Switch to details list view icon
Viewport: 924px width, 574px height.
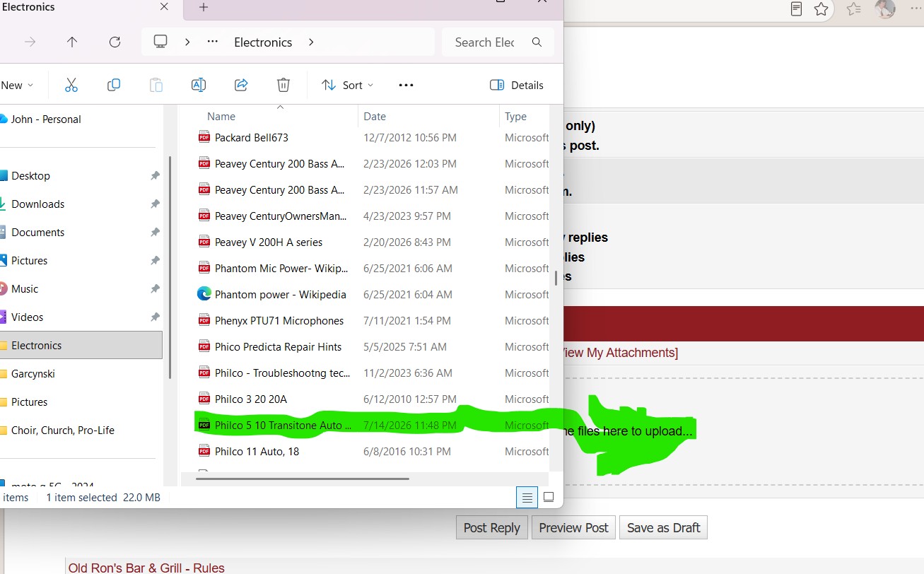click(x=527, y=498)
